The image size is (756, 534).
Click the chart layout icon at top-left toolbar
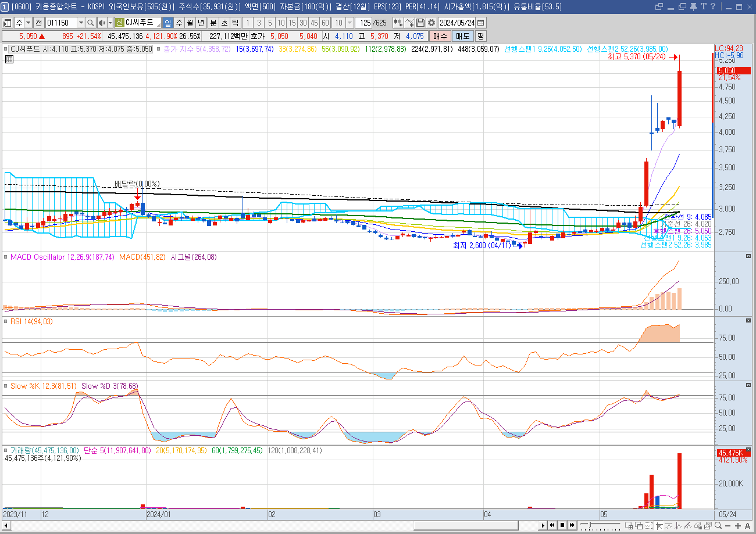(8, 23)
